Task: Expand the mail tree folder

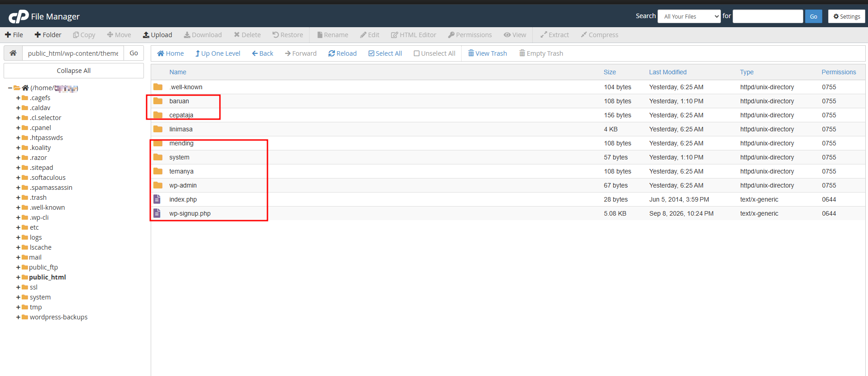Action: point(19,257)
